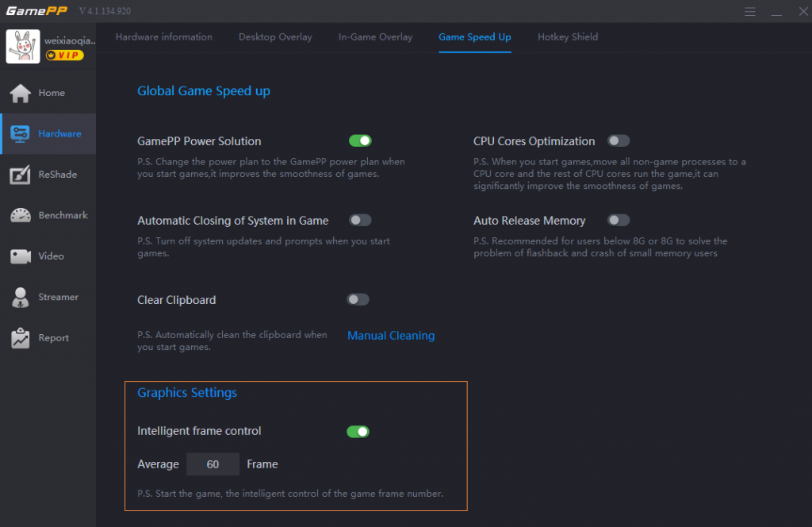
Task: Click the Manual Cleaning link
Action: click(x=391, y=336)
